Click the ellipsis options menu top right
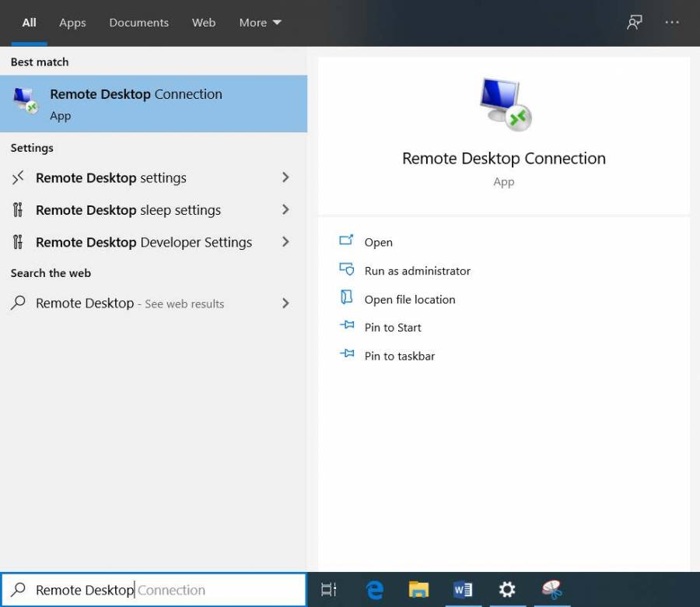Viewport: 700px width, 607px height. pos(672,23)
